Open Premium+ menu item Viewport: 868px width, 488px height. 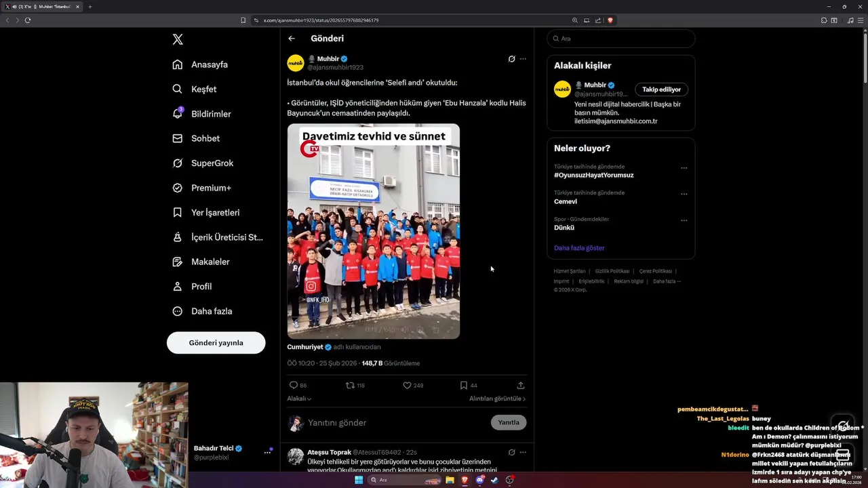tap(201, 188)
